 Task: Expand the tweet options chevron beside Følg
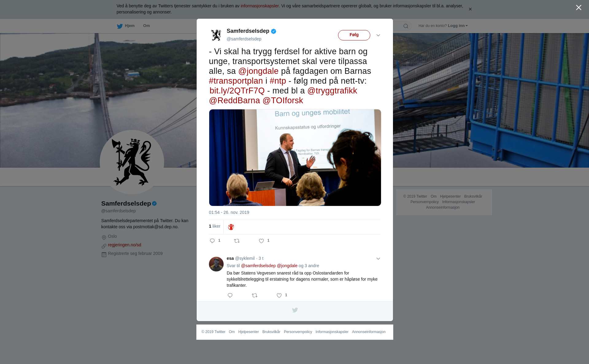pyautogui.click(x=378, y=35)
